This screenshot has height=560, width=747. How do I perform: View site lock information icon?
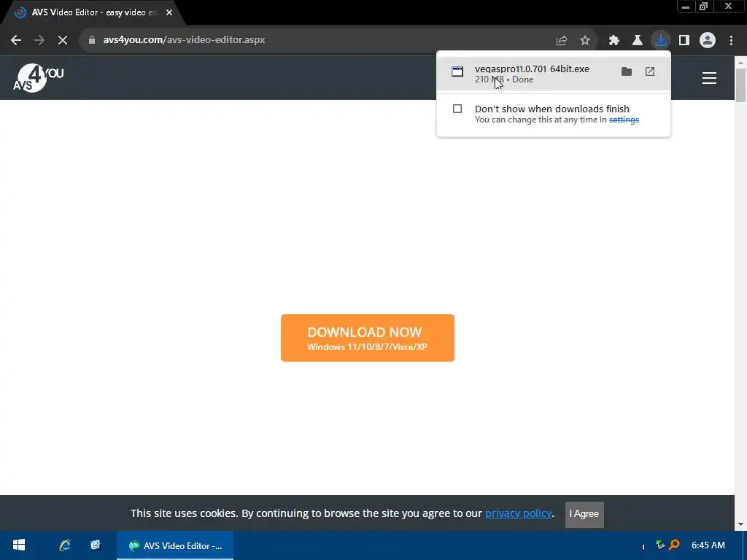tap(92, 40)
